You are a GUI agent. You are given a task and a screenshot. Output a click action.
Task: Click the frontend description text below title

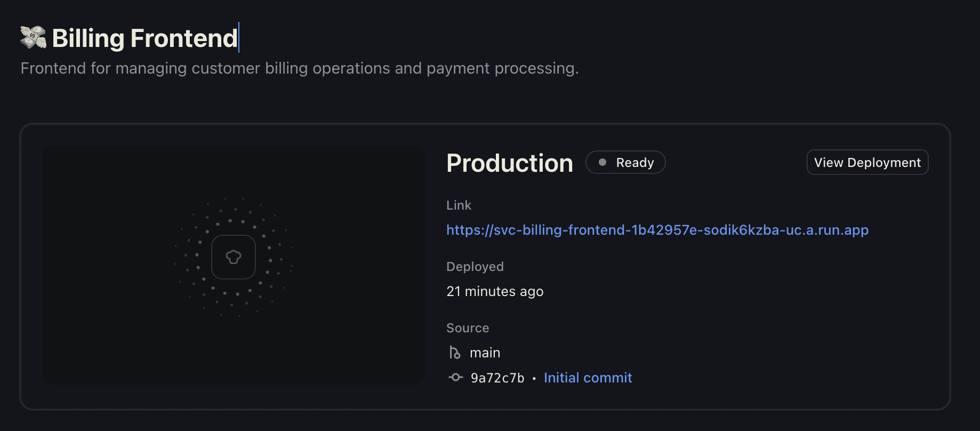(x=300, y=68)
